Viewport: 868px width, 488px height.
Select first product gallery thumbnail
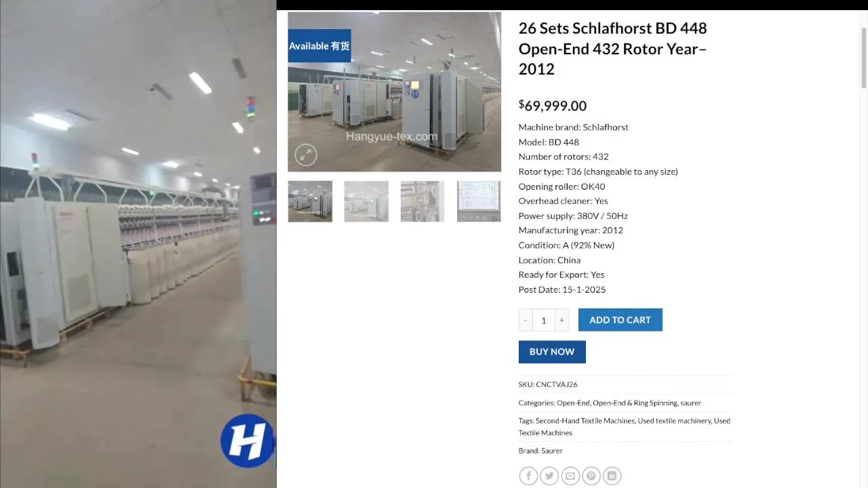click(310, 201)
